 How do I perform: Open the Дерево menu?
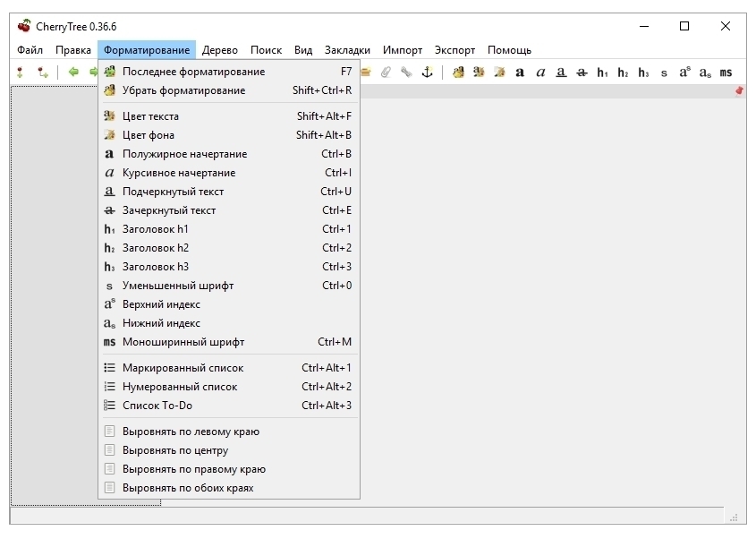220,50
